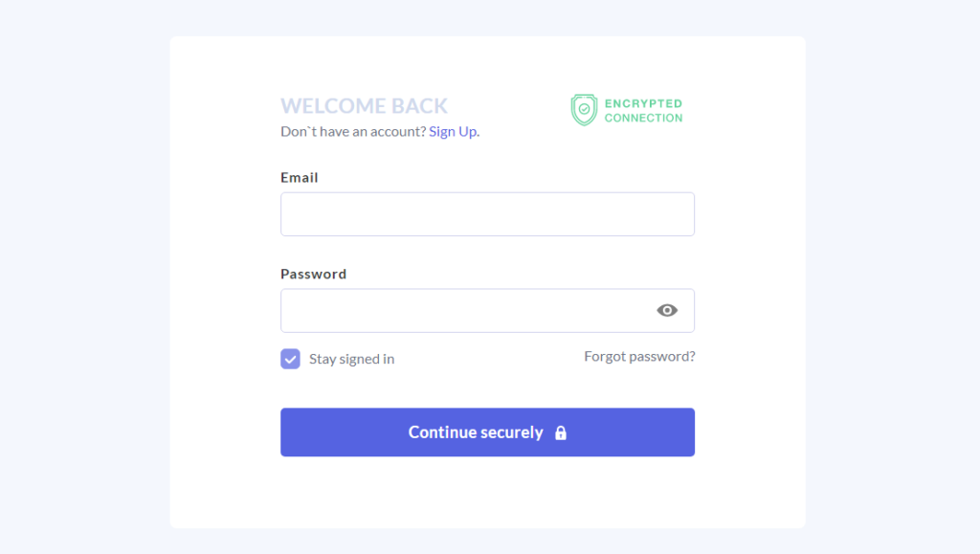Toggle via the Stay signed in label
Viewport: 980px width, 554px height.
point(351,359)
